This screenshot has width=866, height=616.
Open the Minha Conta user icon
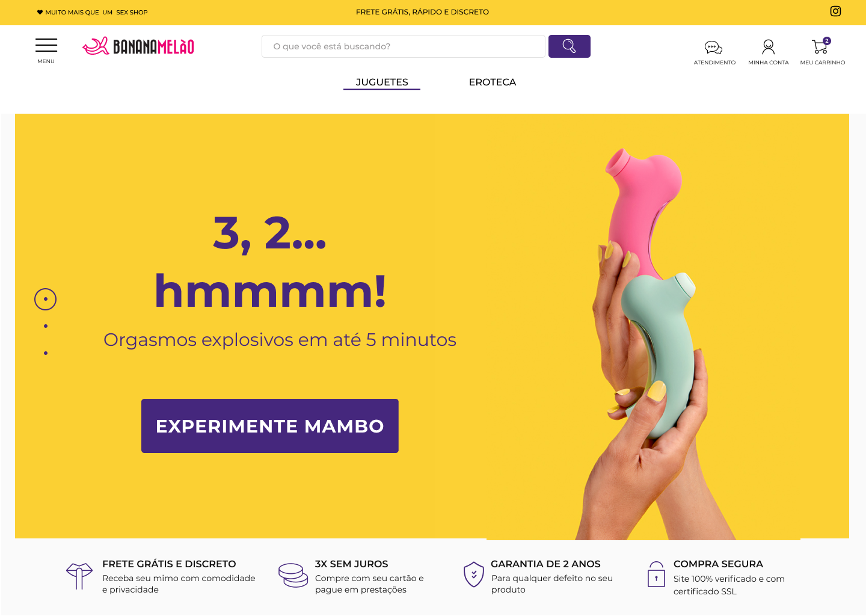tap(769, 47)
